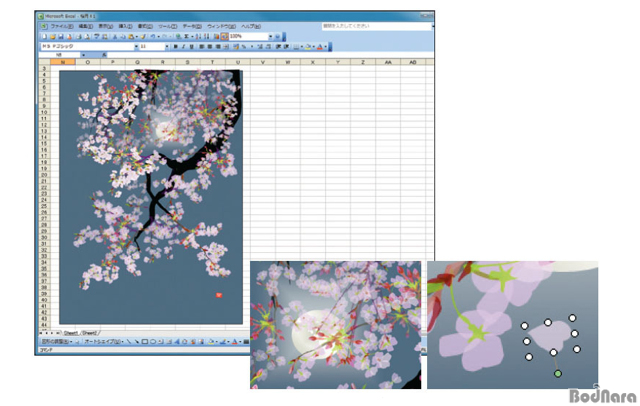Screen dimensions: 640x406
Task: Click the Paste clipboard icon
Action: [x=131, y=37]
